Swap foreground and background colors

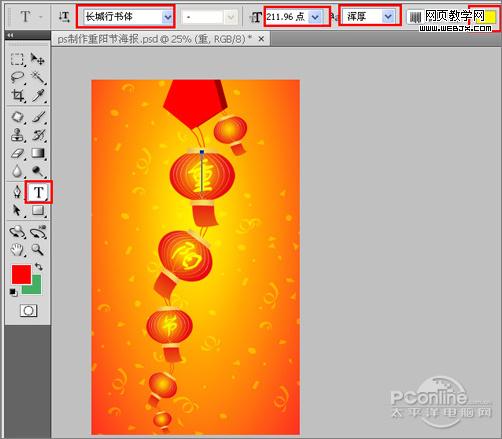[39, 267]
